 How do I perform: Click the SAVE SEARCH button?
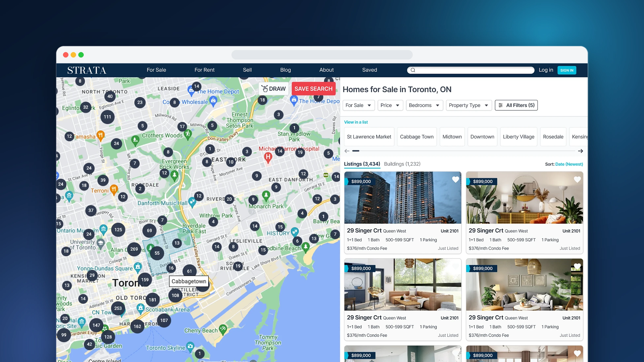pos(314,89)
